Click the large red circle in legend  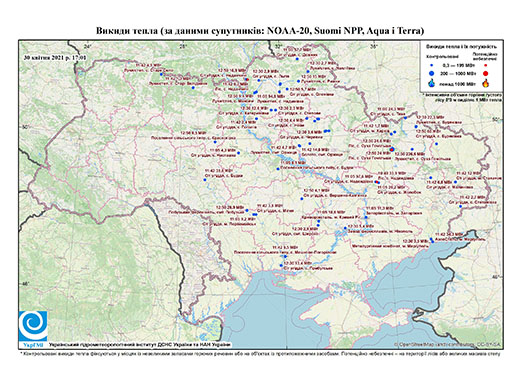pyautogui.click(x=486, y=73)
